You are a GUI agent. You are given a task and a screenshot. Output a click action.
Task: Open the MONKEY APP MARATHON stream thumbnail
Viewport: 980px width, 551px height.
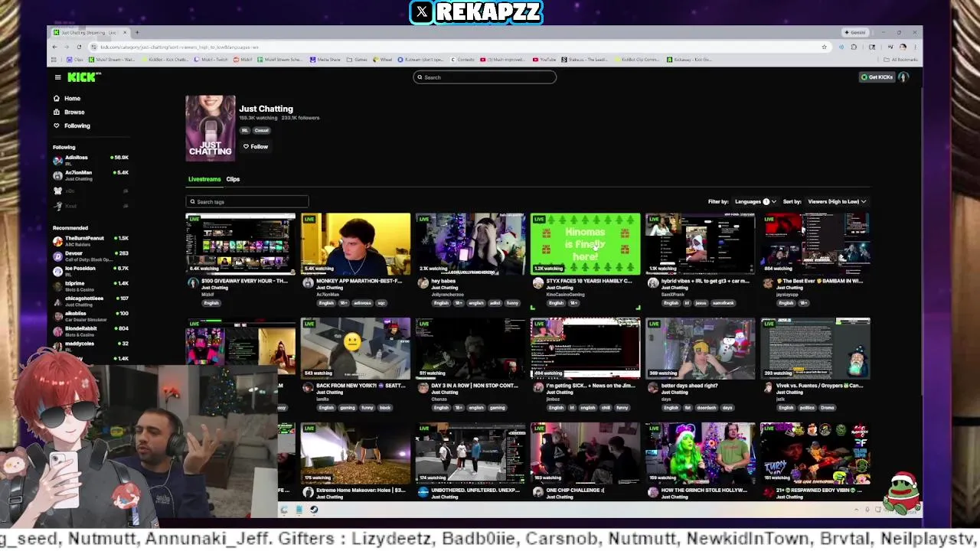[x=355, y=243]
